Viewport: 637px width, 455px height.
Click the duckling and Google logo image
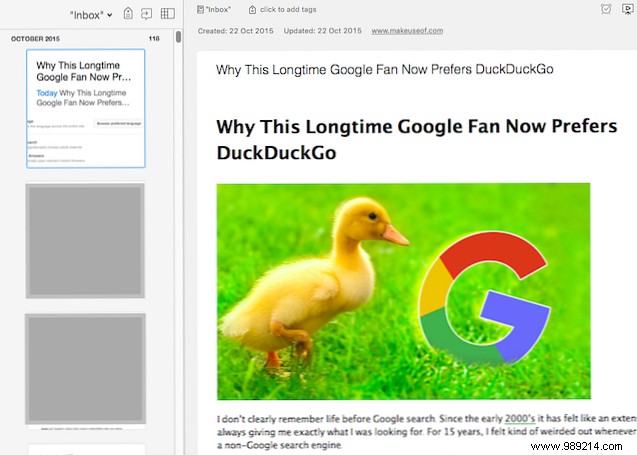(x=403, y=290)
